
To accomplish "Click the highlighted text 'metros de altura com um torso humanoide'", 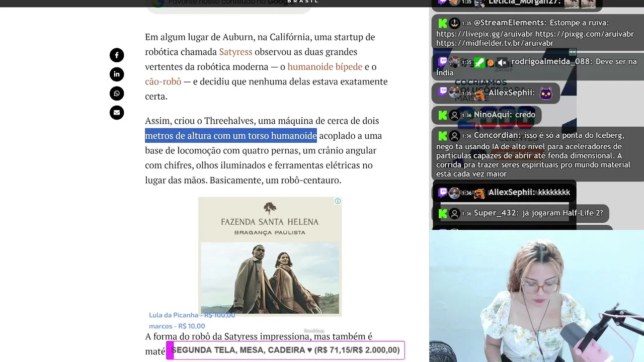I will click(x=231, y=136).
